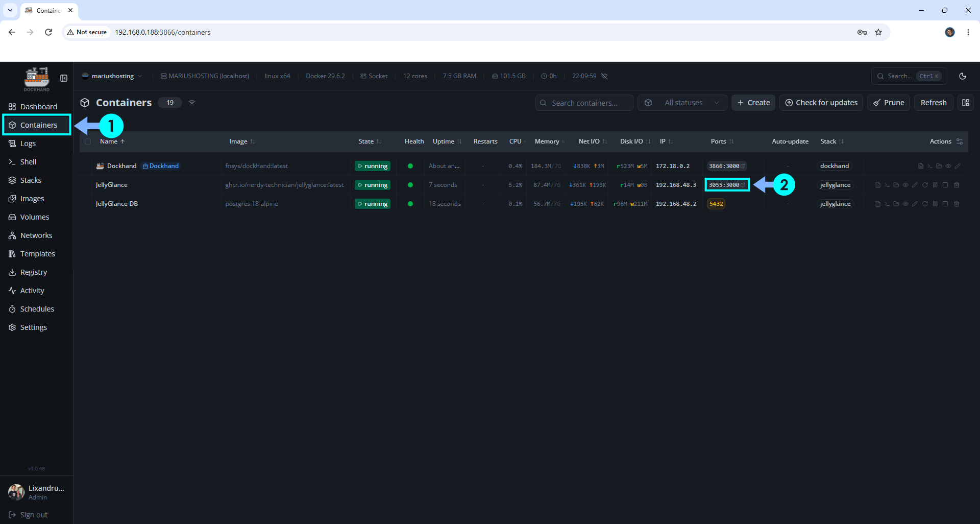This screenshot has width=980, height=524.
Task: Stop the JellyGlance container
Action: coord(945,185)
